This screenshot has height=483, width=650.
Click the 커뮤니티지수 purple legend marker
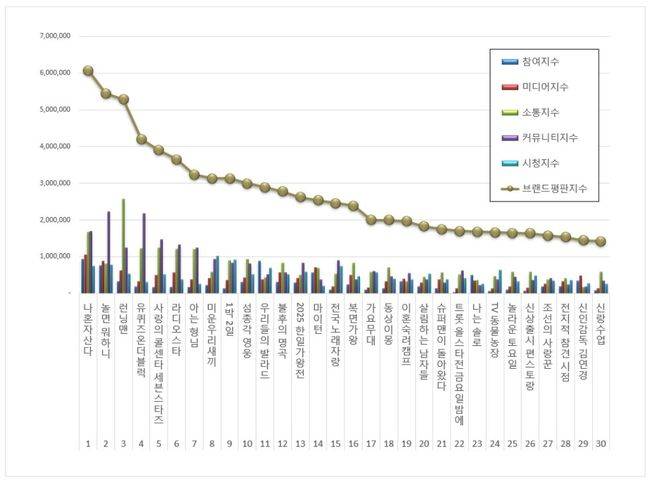510,137
